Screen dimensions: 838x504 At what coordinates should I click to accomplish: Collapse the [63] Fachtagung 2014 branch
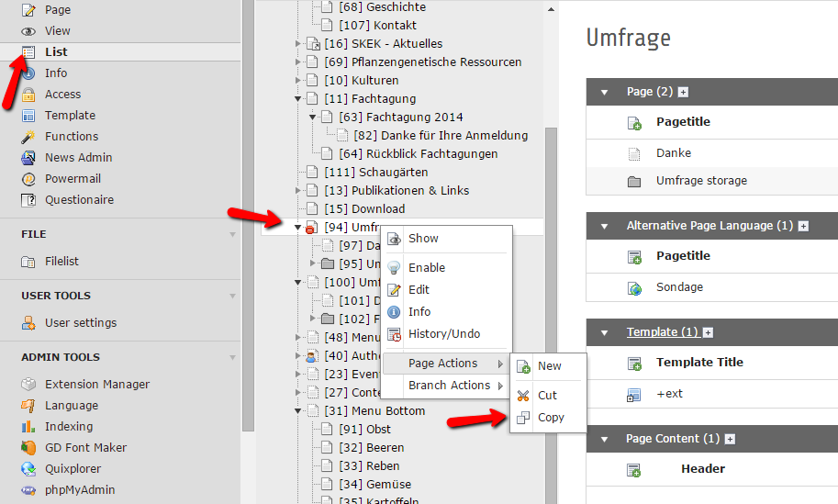click(x=313, y=117)
